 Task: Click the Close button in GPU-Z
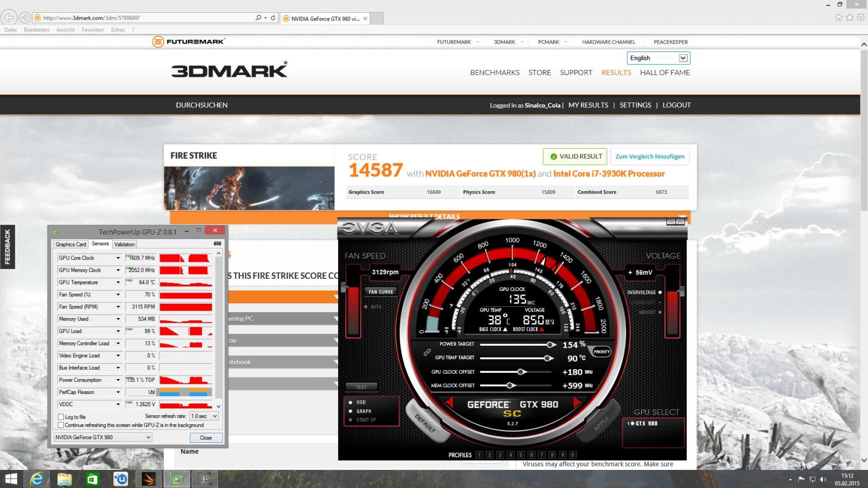point(206,438)
